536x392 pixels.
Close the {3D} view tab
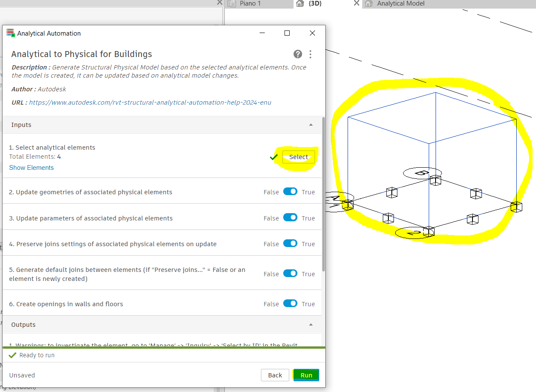pos(356,3)
